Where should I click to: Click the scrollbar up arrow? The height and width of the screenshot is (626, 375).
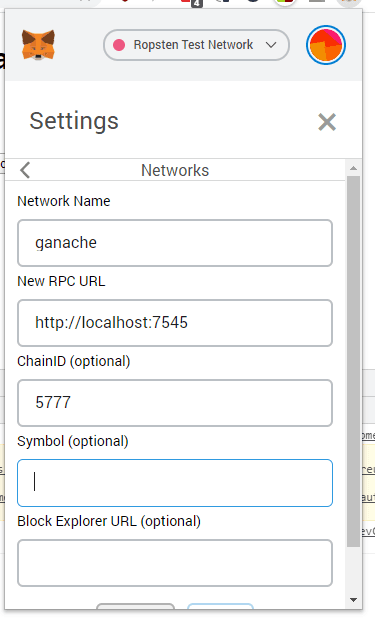(x=353, y=168)
